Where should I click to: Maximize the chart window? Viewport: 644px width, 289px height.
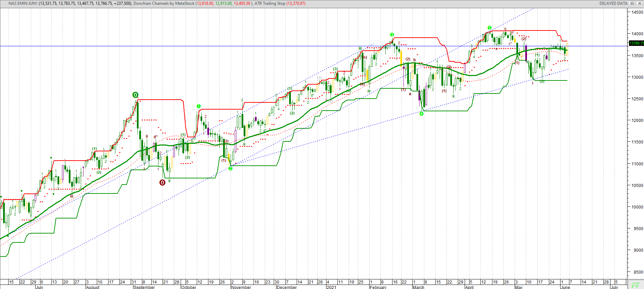pyautogui.click(x=632, y=3)
